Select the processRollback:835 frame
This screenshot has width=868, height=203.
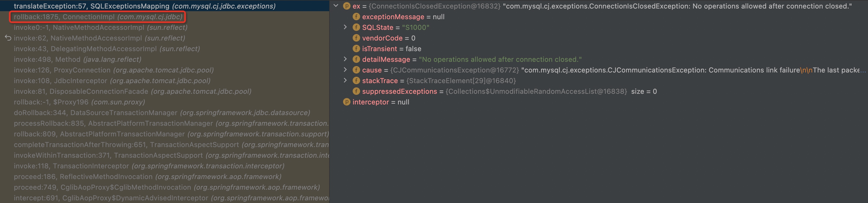pos(170,124)
